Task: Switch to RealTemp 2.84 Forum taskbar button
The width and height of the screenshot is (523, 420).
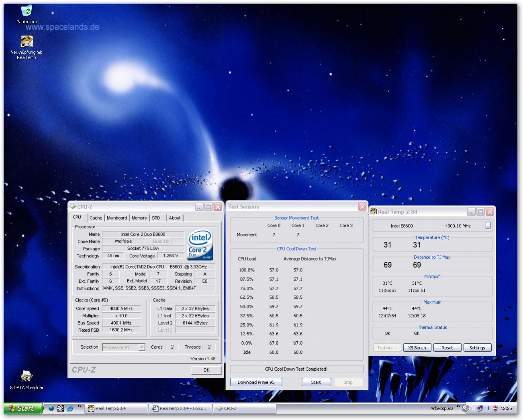Action: pyautogui.click(x=181, y=408)
